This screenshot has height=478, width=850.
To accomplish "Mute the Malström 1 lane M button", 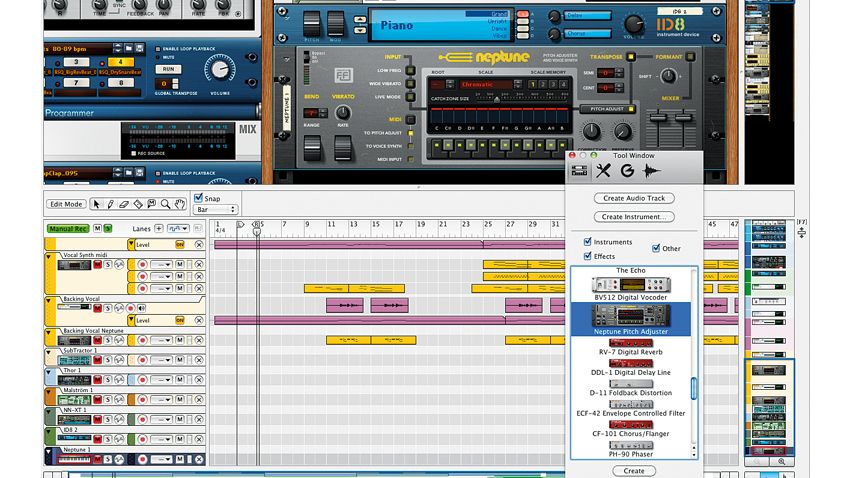I will [x=180, y=399].
